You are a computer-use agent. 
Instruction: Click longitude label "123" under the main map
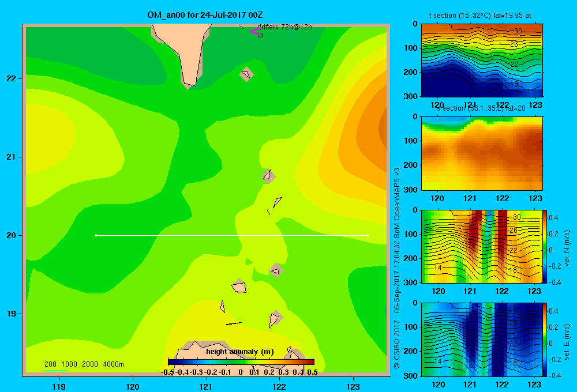click(353, 386)
